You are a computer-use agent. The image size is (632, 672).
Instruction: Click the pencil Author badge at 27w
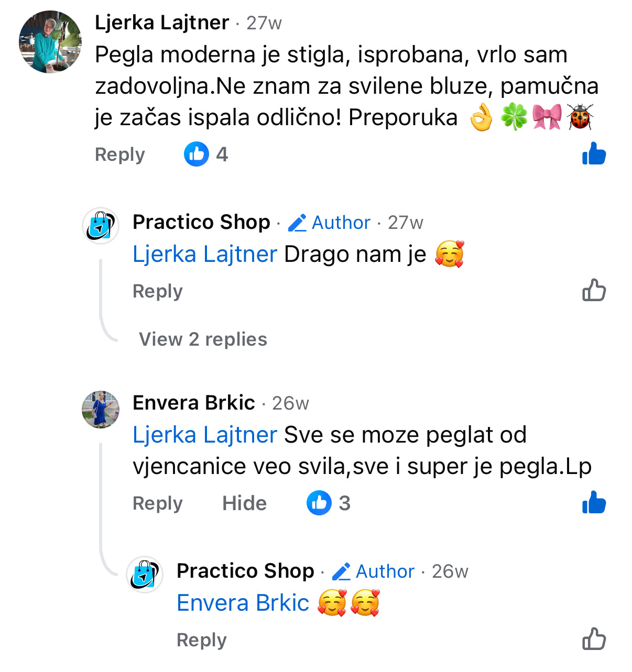(x=329, y=223)
